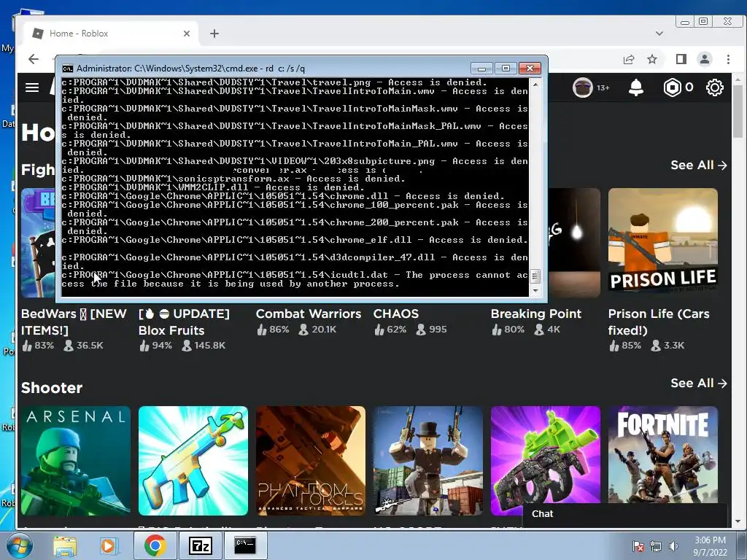Open Phantom Forces game thumbnail
Screen dimensions: 747x560
pos(311,461)
